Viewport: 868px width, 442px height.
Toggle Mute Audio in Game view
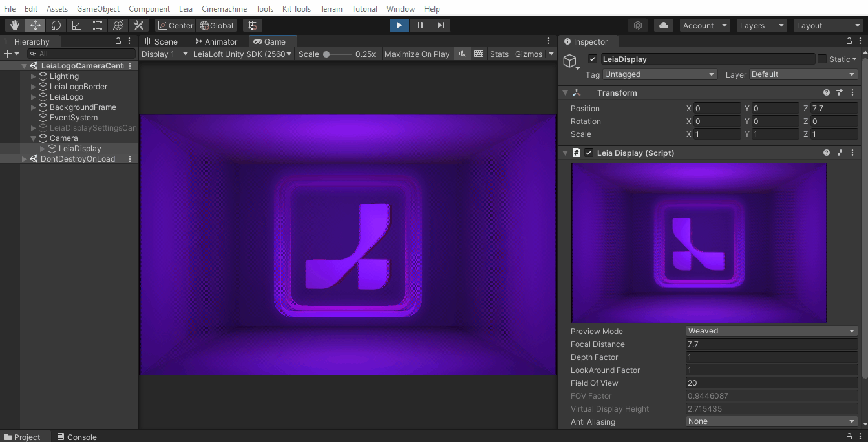coord(462,54)
